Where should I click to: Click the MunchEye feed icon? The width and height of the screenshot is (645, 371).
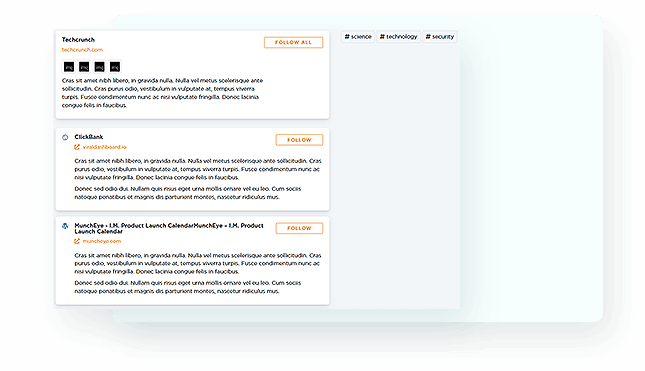pos(65,226)
